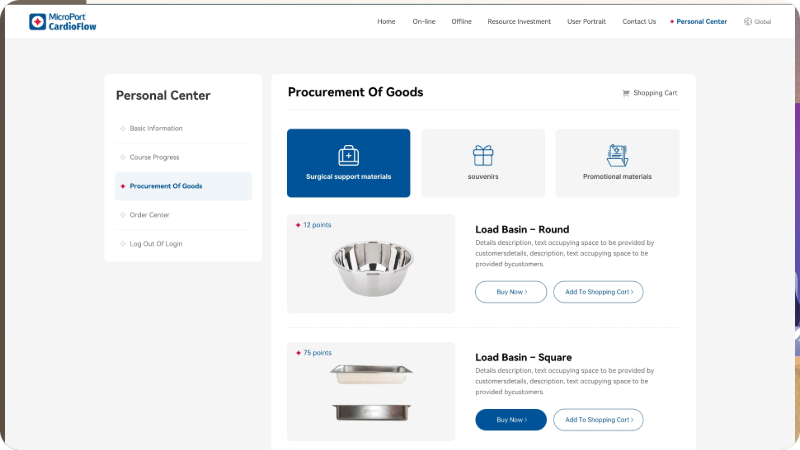Viewport: 800px width, 450px height.
Task: Select the Surgical support materials medical kit icon
Action: [x=348, y=155]
